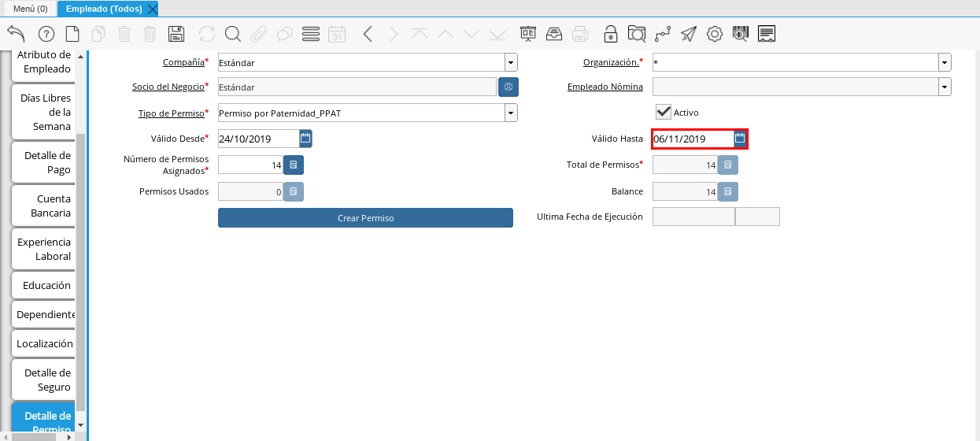Open the Dependiente side tab
980x441 pixels.
click(x=44, y=314)
